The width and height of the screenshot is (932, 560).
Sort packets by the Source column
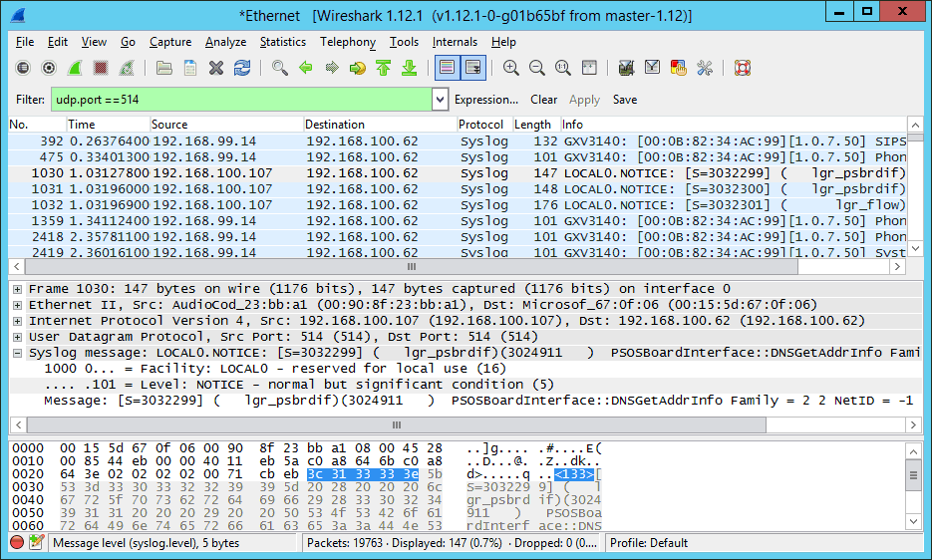click(x=226, y=125)
